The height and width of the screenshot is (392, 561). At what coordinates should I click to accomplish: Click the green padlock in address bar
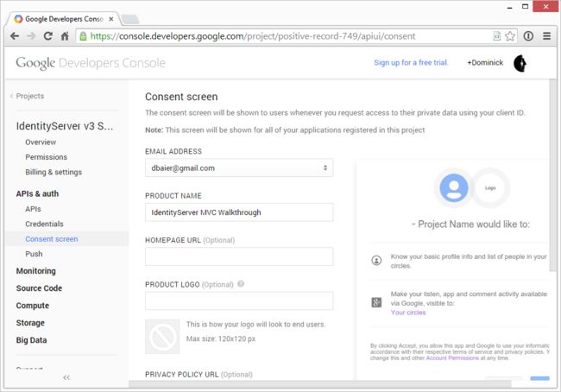pyautogui.click(x=83, y=36)
